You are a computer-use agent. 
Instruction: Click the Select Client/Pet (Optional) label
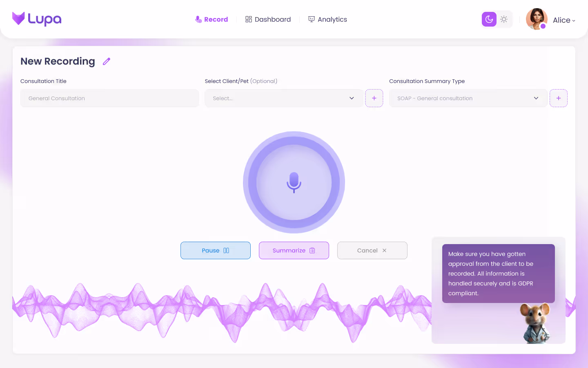pyautogui.click(x=241, y=81)
